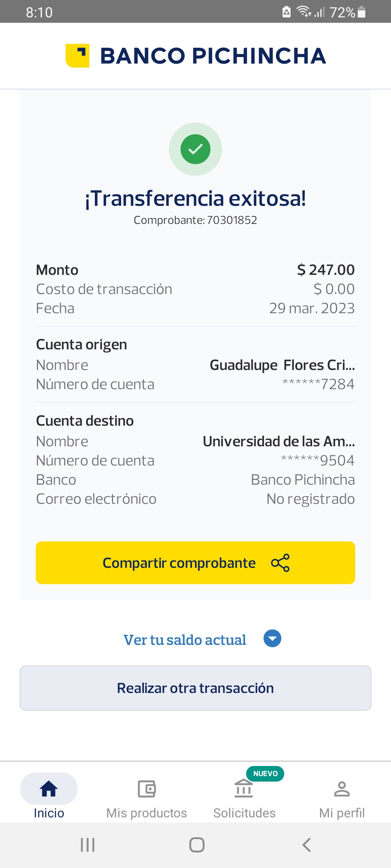
Task: Open the Mis productos wallet icon
Action: point(147,788)
